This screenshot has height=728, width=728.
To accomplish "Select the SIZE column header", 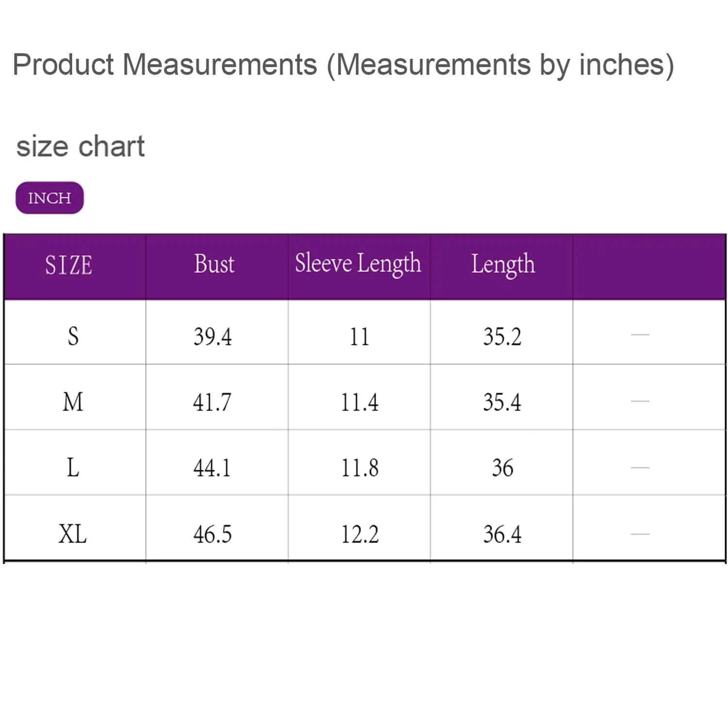I will click(x=68, y=265).
